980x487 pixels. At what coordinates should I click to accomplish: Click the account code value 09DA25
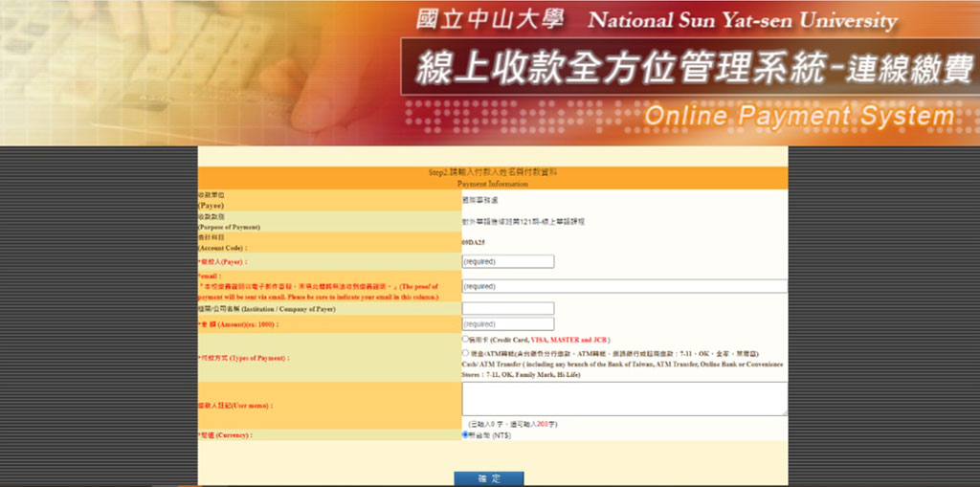click(473, 243)
